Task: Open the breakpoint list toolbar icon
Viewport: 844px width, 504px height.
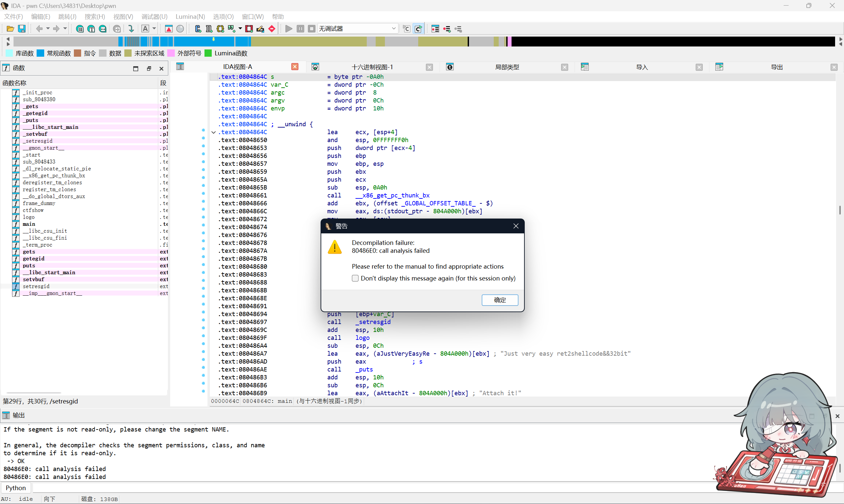Action: (x=435, y=29)
